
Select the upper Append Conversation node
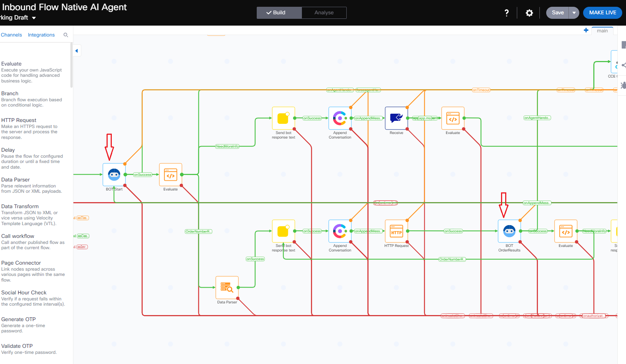click(x=340, y=118)
